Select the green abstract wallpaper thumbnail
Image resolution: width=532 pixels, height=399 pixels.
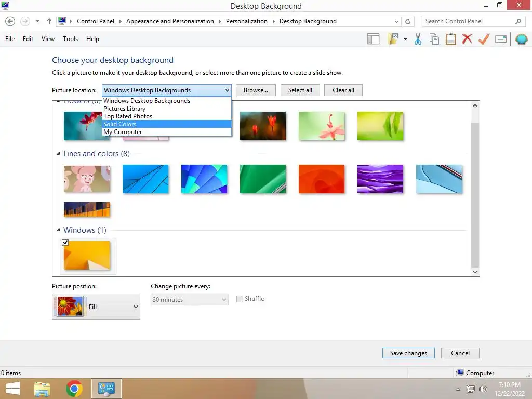(x=262, y=179)
